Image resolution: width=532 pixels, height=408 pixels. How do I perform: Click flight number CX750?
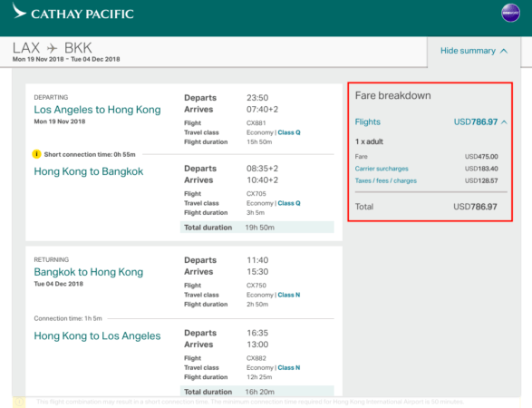tap(256, 285)
